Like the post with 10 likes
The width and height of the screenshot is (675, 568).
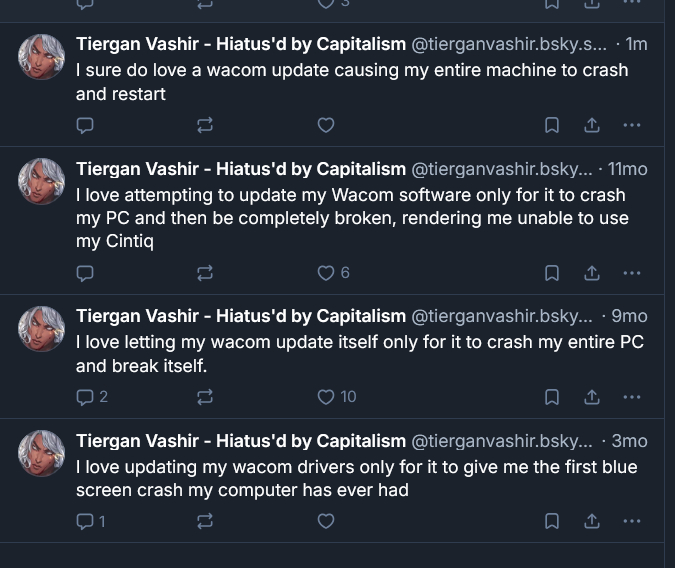[325, 396]
